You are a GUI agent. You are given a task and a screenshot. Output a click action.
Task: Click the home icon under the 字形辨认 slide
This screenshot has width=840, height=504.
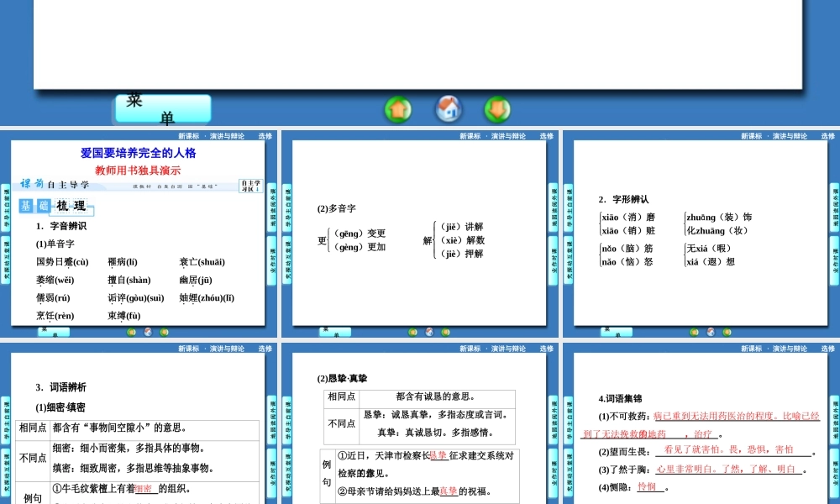click(x=711, y=332)
